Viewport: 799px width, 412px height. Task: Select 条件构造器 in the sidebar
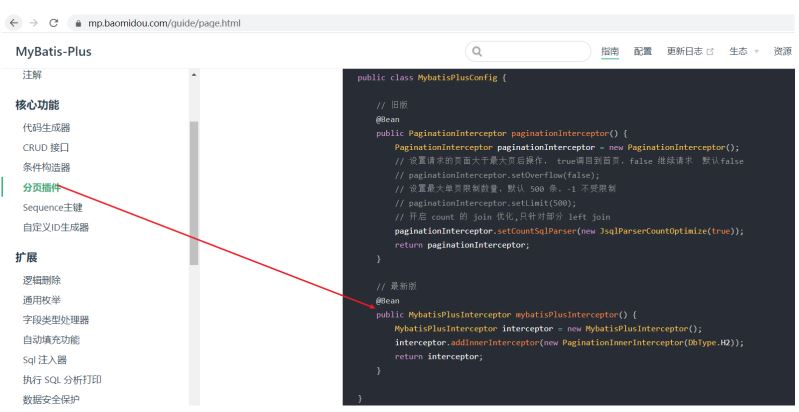(x=46, y=167)
